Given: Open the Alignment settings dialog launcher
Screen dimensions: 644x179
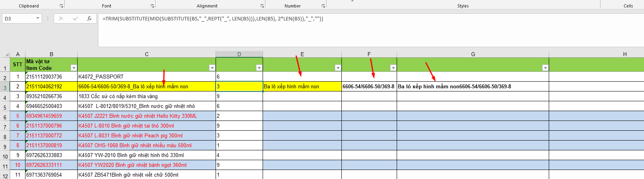Looking at the screenshot, I should 262,6.
